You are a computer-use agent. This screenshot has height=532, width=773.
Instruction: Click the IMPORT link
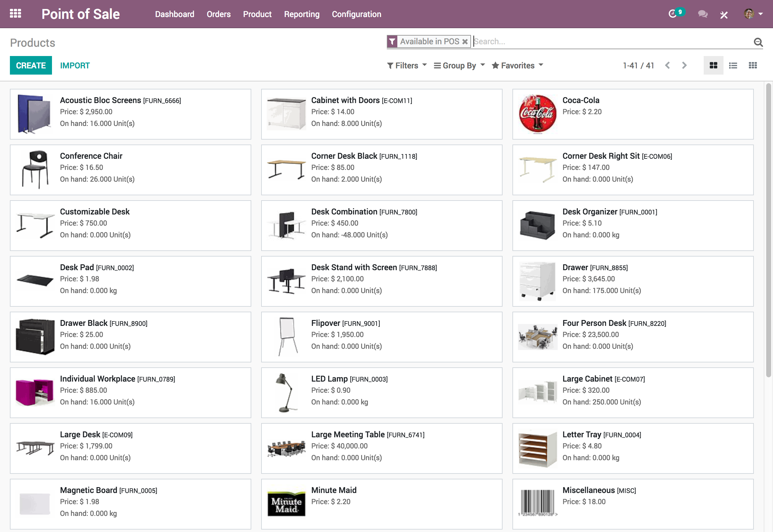point(75,65)
